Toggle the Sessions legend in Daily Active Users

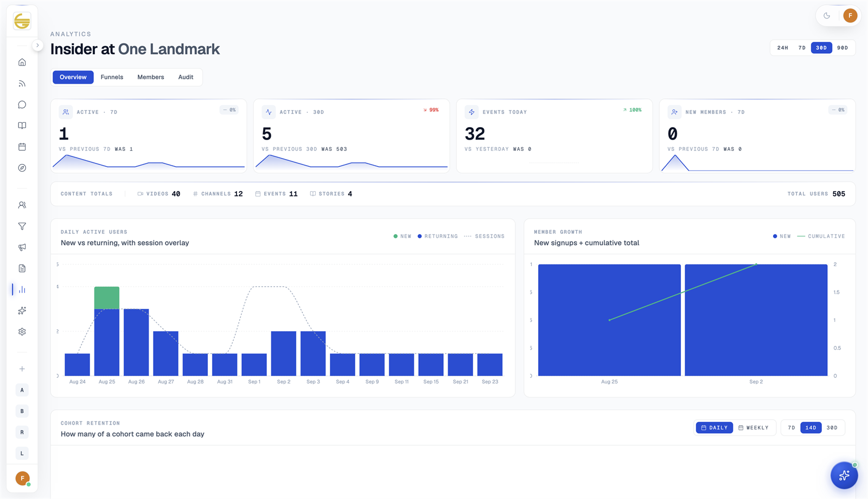[x=484, y=236]
